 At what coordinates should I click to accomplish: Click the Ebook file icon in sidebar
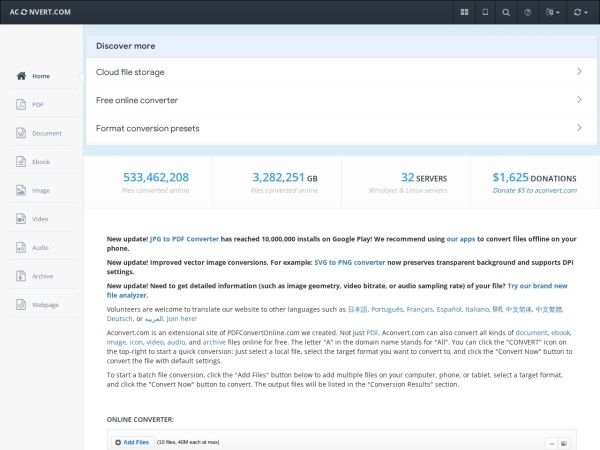coord(21,161)
